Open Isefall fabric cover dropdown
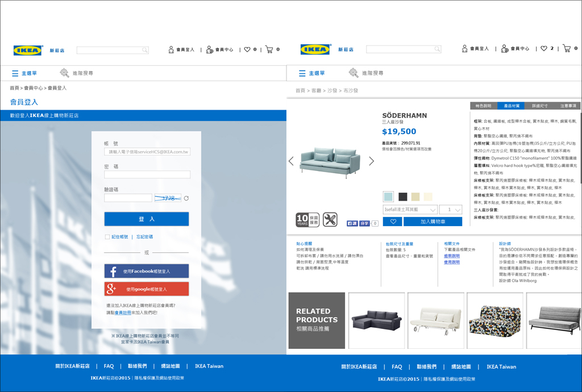The width and height of the screenshot is (582, 392). click(410, 210)
